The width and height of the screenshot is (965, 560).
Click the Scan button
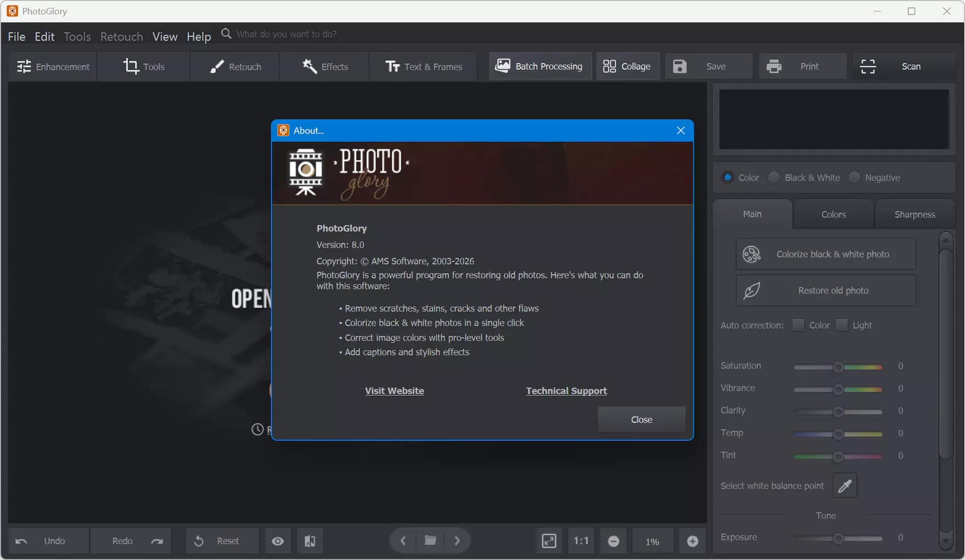[x=904, y=66]
